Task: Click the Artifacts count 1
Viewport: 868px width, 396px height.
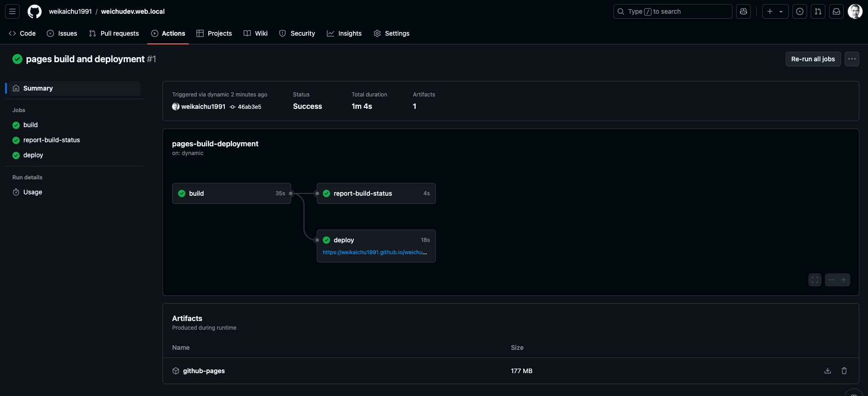Action: pos(415,106)
